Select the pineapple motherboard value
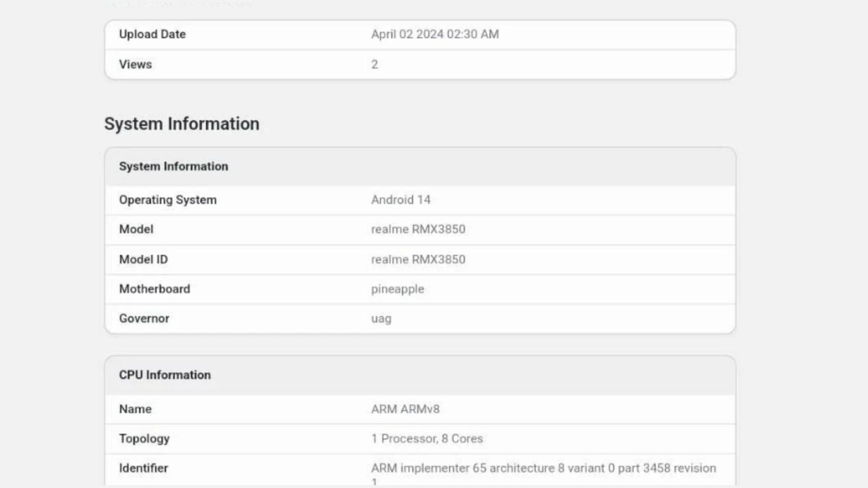This screenshot has width=868, height=488. 397,290
